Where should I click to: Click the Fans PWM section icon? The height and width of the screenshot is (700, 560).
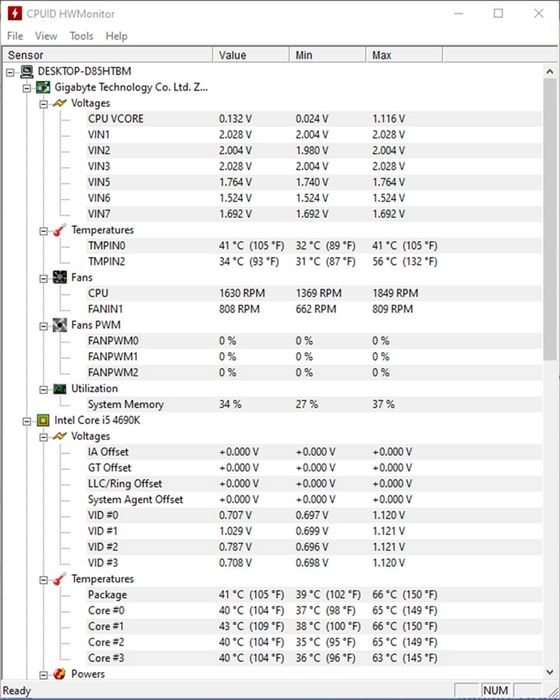click(x=60, y=325)
